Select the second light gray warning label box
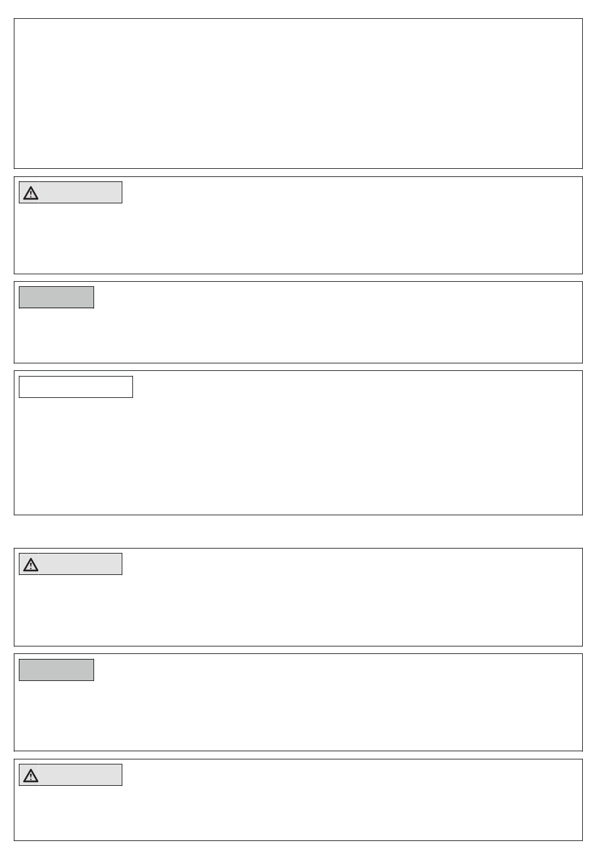Image resolution: width=596 pixels, height=868 pixels. tap(70, 564)
